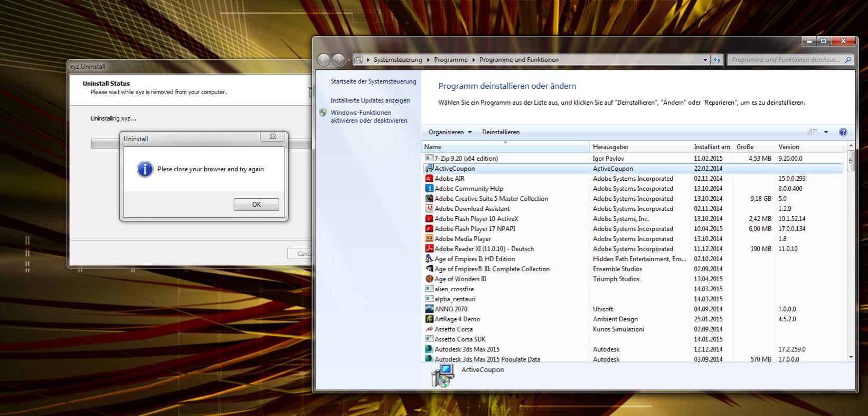Click the Adobe Media Player icon

click(x=429, y=238)
